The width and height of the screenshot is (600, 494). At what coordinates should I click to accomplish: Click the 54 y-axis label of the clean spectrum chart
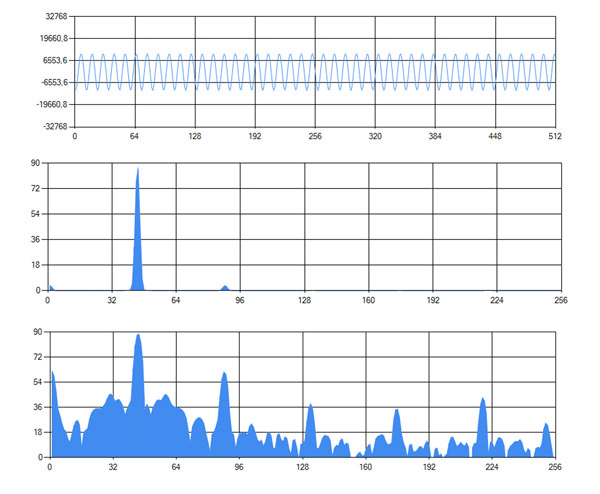point(36,214)
